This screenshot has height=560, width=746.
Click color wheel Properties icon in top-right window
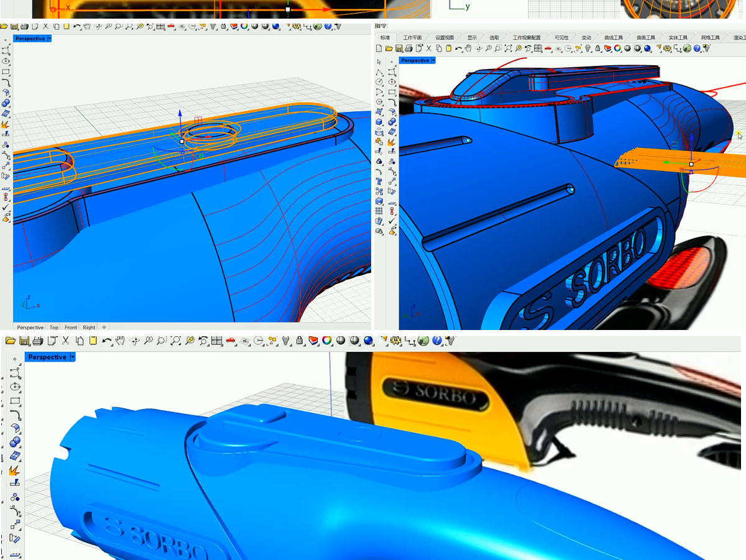click(617, 48)
